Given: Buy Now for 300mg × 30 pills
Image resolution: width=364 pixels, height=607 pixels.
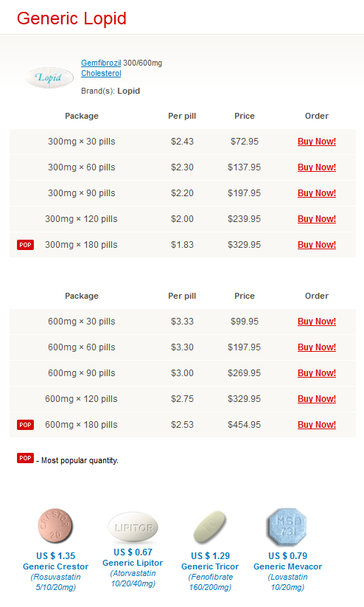Looking at the screenshot, I should coord(317,142).
